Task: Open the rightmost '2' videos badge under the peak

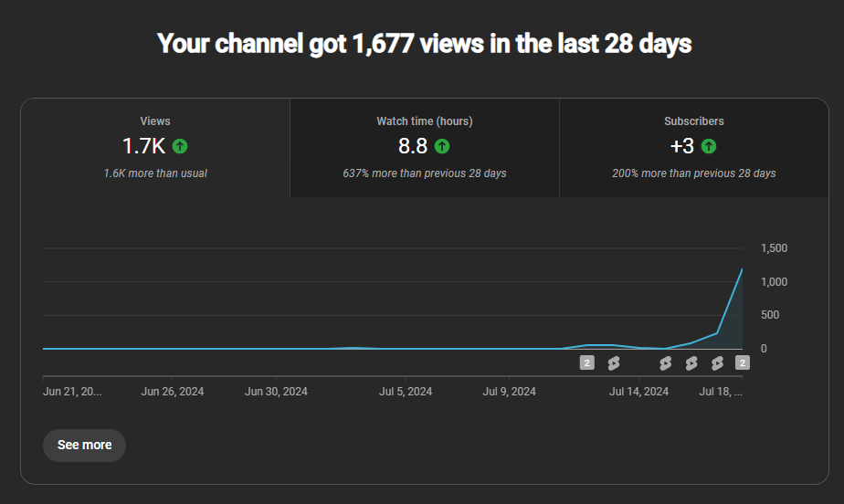Action: (743, 363)
